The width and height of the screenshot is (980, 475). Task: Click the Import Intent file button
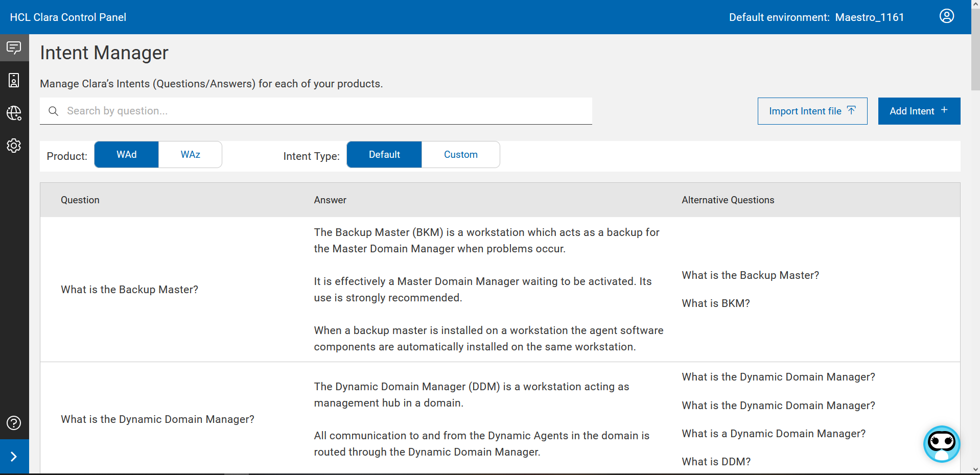812,111
